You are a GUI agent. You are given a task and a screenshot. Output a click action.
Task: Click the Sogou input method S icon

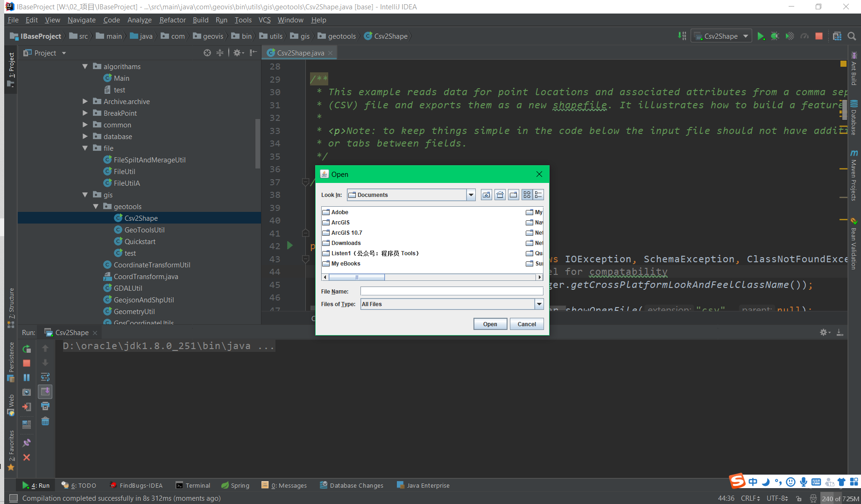737,481
